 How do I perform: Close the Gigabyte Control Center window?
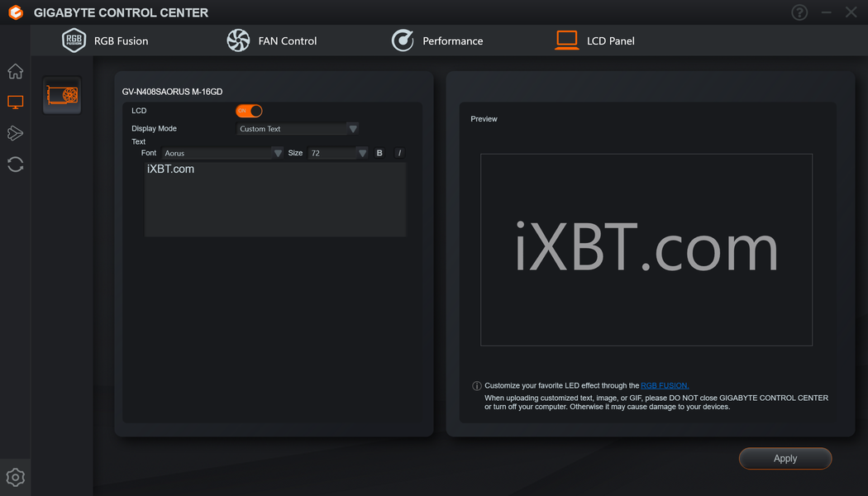coord(851,12)
